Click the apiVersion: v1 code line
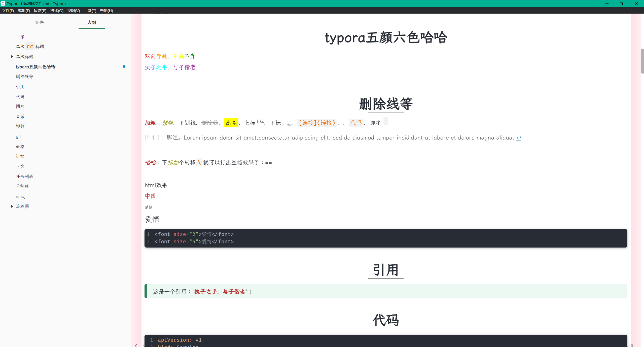Viewport: 644px width, 347px height. click(180, 340)
